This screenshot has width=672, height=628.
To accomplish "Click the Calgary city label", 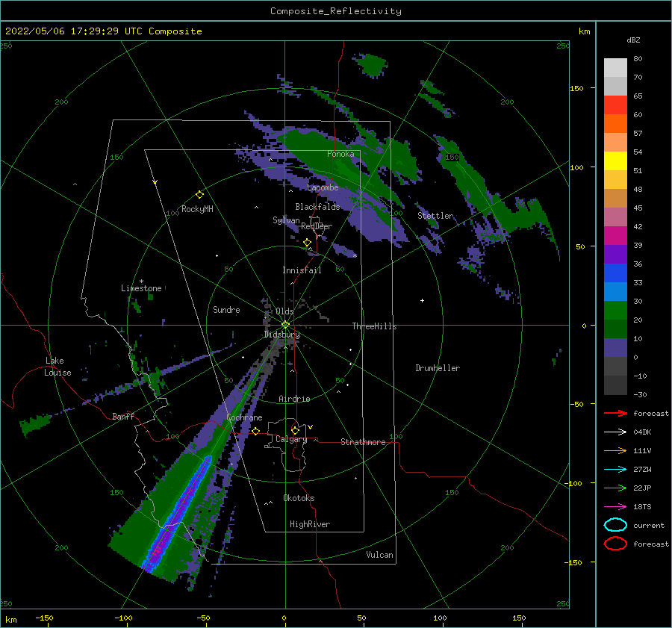I will coord(291,439).
